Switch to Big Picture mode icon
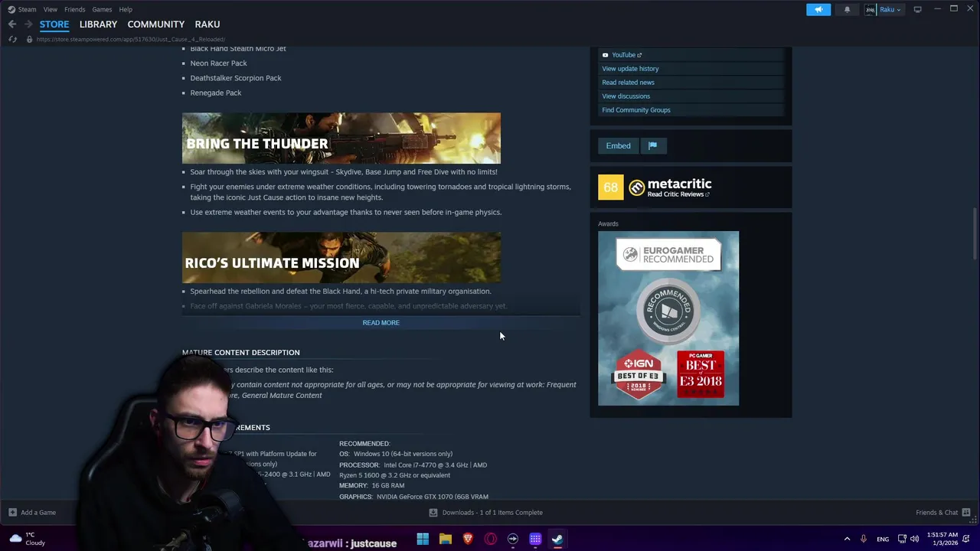The width and height of the screenshot is (980, 551). click(x=917, y=9)
